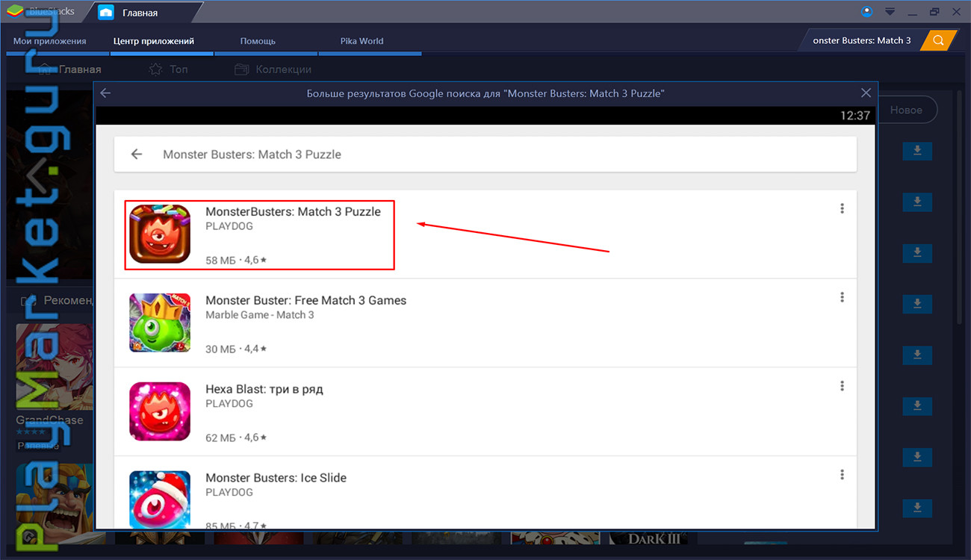Open the MonsterBusters: Match 3 Puzzle app icon
This screenshot has width=971, height=560.
point(160,234)
